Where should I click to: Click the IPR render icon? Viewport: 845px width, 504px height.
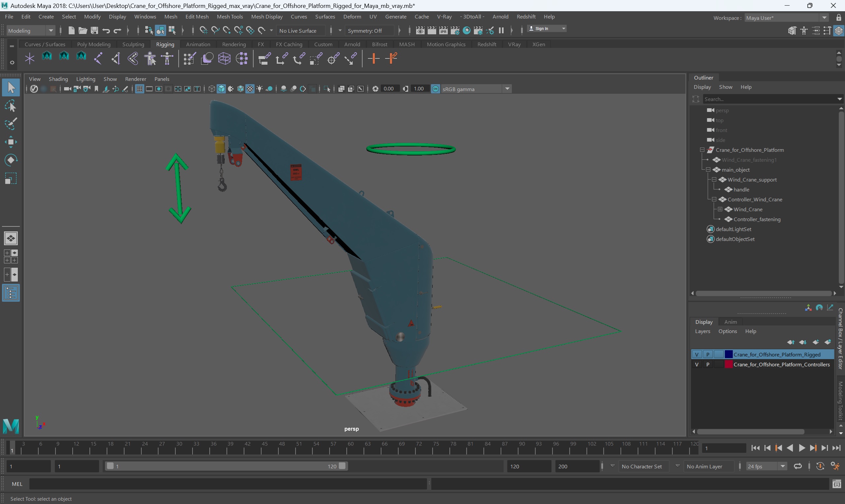(x=443, y=31)
